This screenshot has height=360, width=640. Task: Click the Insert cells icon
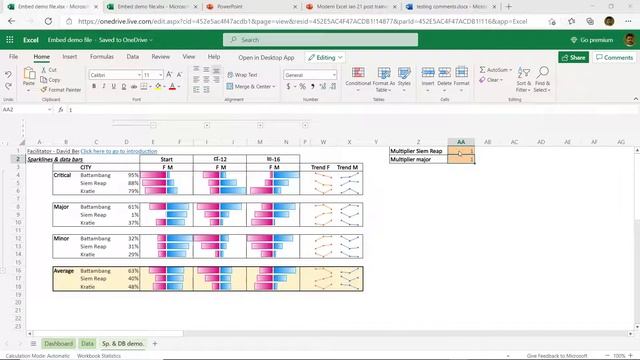click(x=428, y=73)
